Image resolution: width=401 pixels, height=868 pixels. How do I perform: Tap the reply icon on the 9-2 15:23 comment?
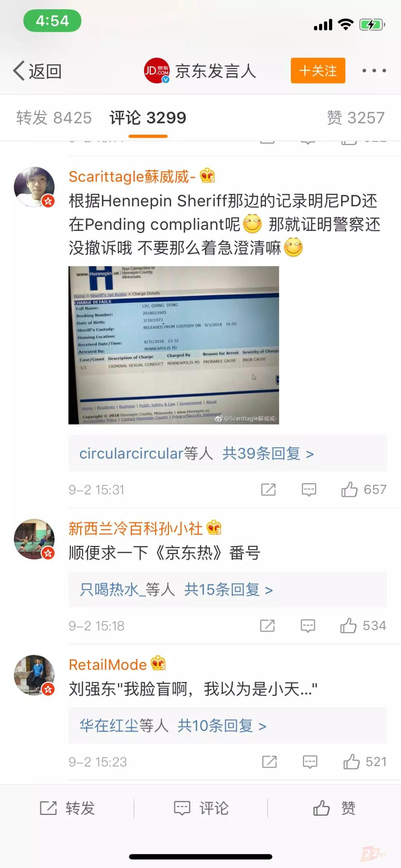[310, 762]
